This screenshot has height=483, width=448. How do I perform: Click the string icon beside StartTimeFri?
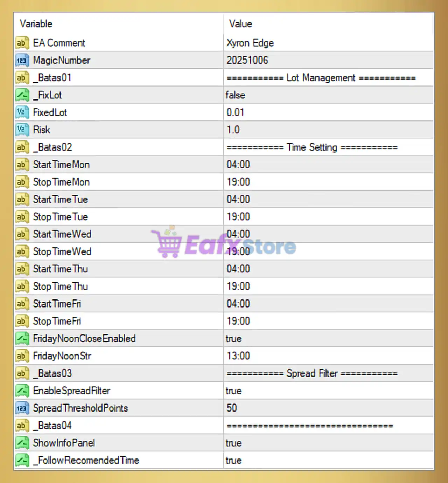pyautogui.click(x=22, y=304)
